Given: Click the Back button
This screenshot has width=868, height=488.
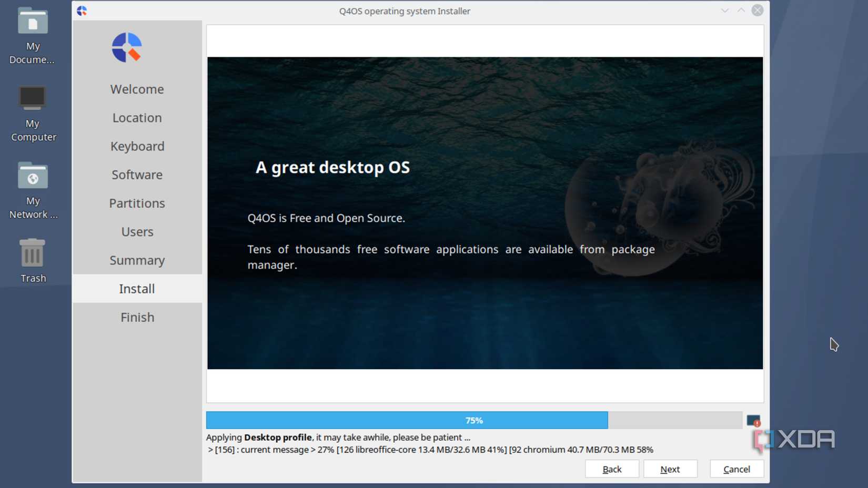Looking at the screenshot, I should (612, 469).
